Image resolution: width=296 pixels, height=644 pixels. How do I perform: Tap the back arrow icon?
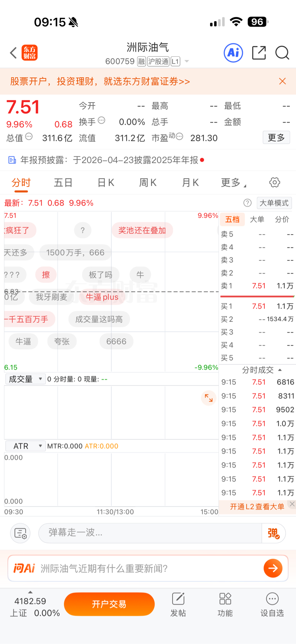[x=13, y=53]
